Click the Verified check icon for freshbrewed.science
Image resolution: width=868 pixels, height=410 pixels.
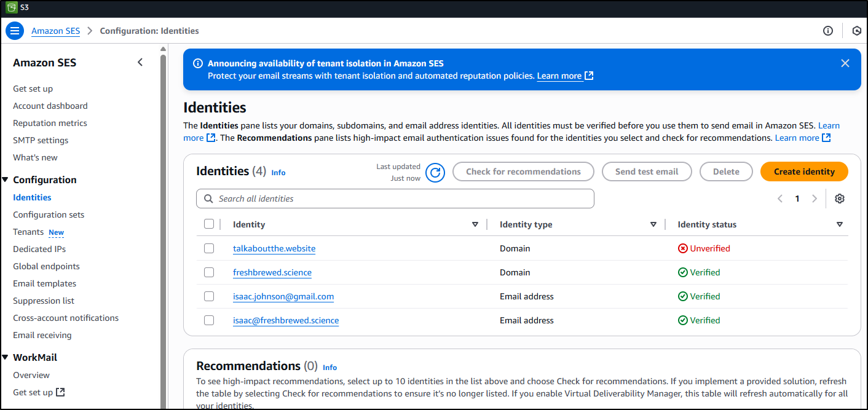682,272
